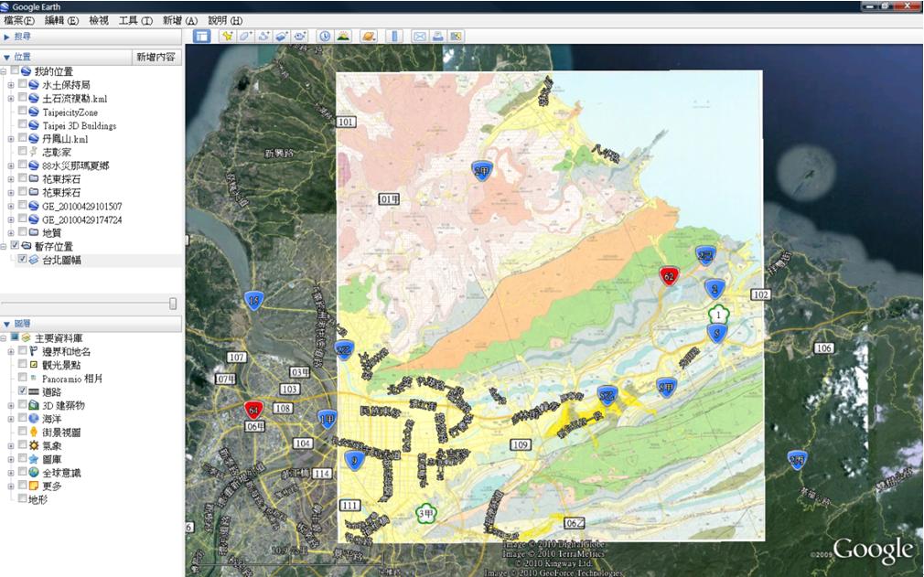Image resolution: width=924 pixels, height=577 pixels.
Task: Open the 檢視 menu
Action: [99, 21]
